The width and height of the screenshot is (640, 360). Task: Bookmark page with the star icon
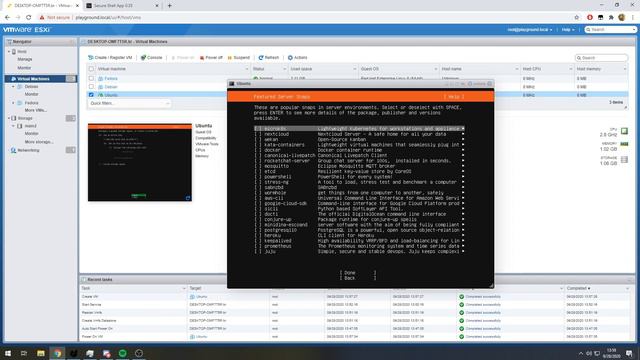[x=576, y=18]
